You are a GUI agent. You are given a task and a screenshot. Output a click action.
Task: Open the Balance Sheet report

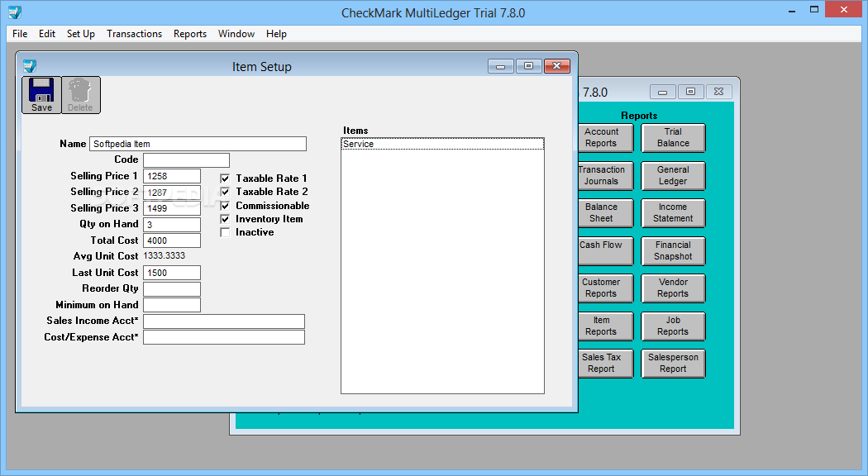[605, 212]
